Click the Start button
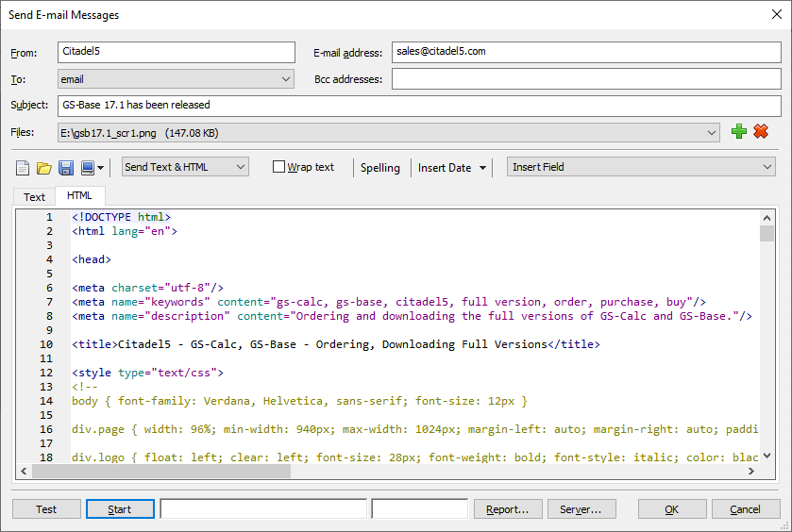The width and height of the screenshot is (792, 532). pyautogui.click(x=120, y=509)
